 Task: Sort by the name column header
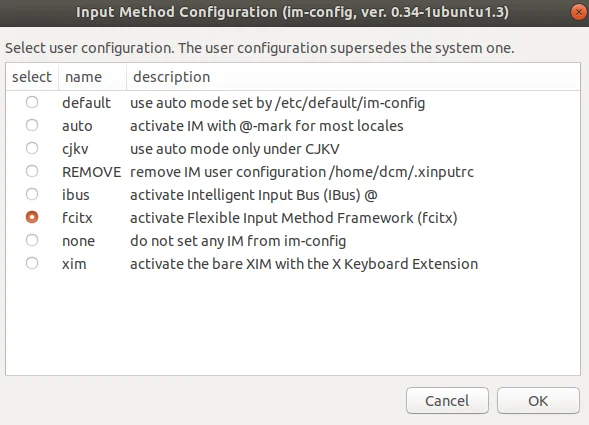[x=92, y=77]
